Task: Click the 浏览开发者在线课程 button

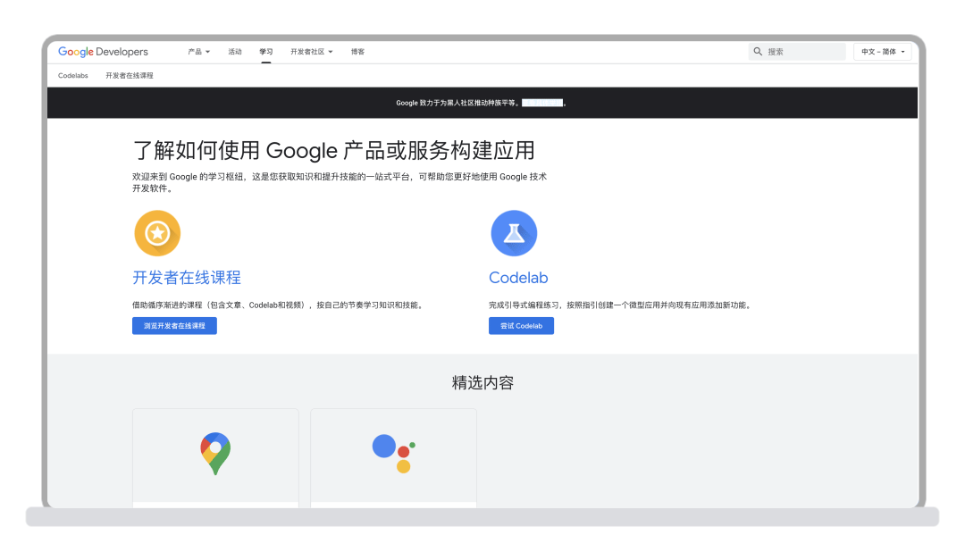Action: point(174,325)
